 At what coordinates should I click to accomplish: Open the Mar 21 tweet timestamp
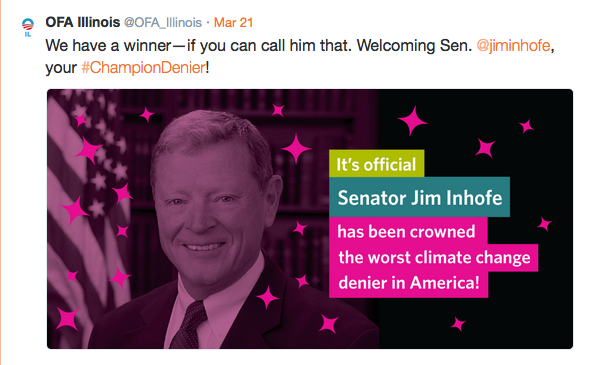tap(233, 23)
